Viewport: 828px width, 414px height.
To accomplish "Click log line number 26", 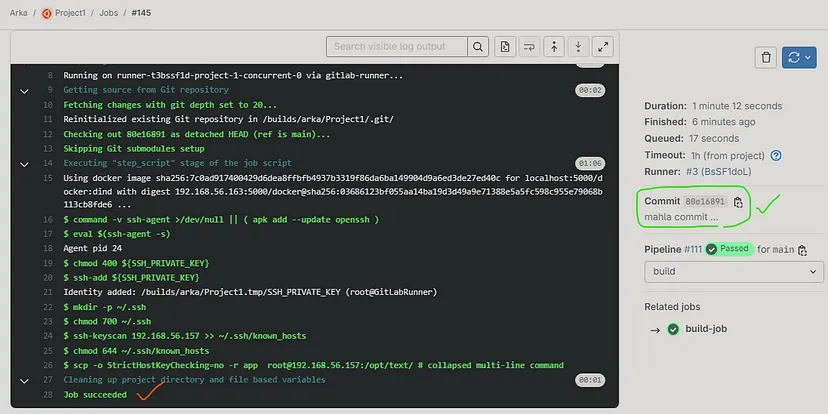I will pos(48,365).
